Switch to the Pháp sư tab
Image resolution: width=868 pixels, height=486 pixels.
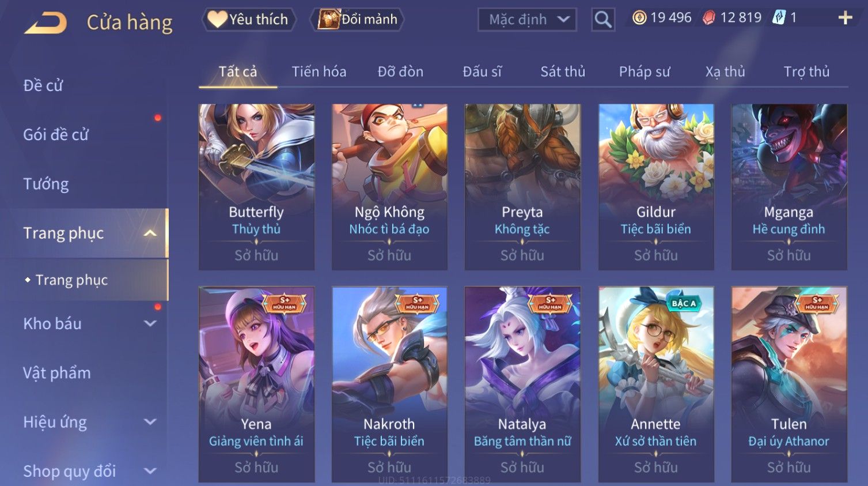click(645, 71)
